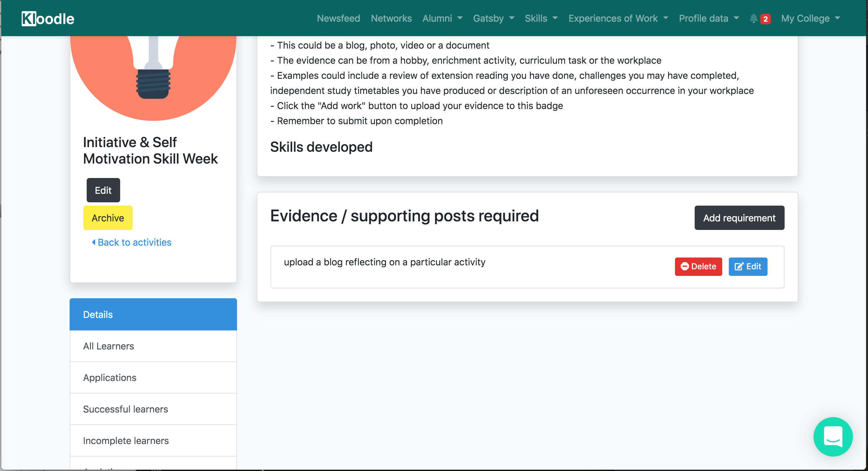Expand the Skills dropdown

(x=541, y=18)
